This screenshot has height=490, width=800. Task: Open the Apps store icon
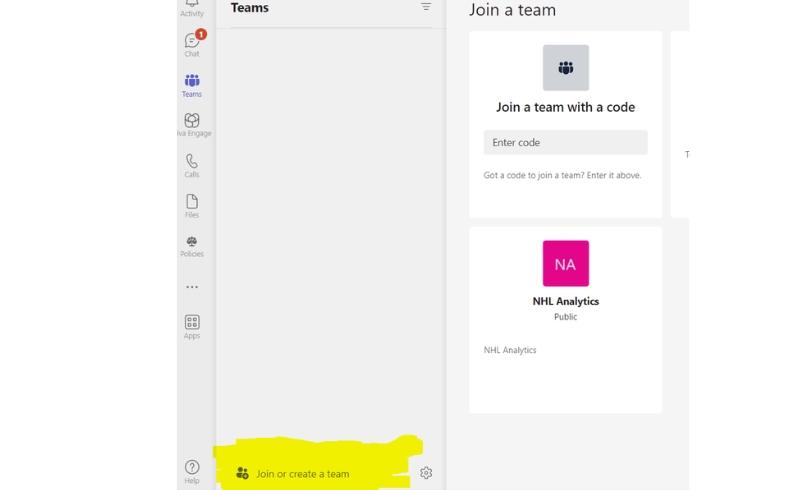192,327
